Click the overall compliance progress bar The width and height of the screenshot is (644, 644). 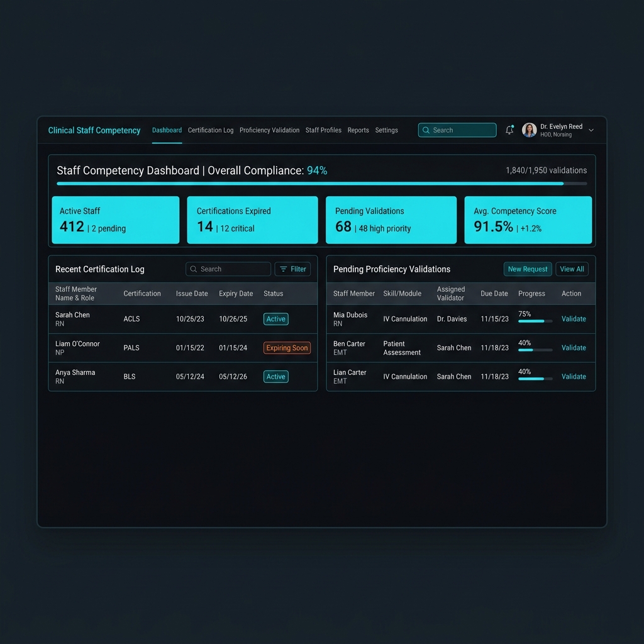[321, 184]
